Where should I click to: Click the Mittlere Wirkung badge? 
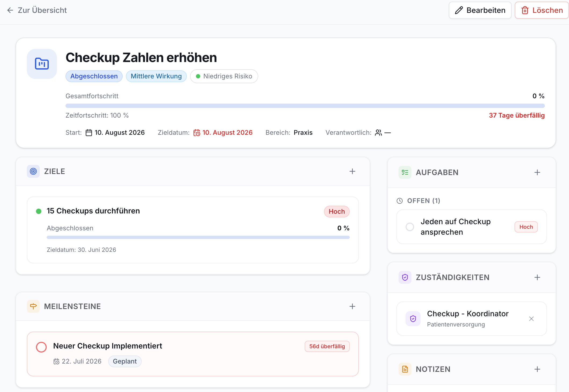click(x=156, y=76)
